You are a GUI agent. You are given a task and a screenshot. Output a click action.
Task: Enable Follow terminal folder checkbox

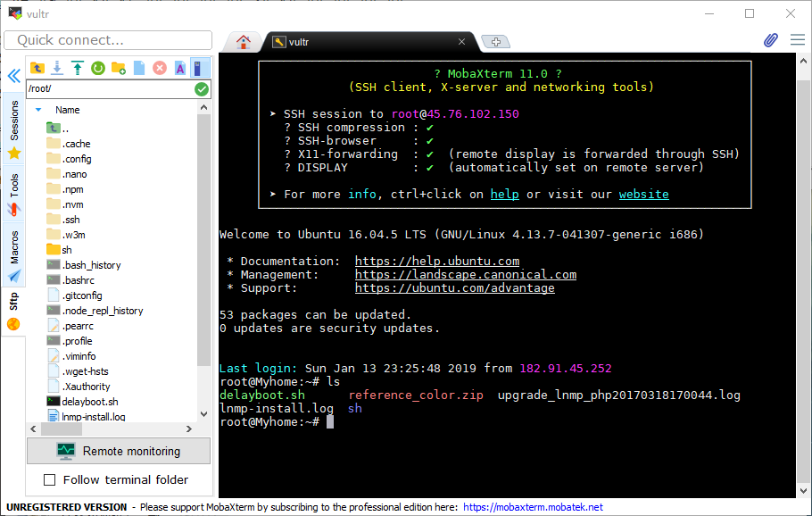click(50, 480)
